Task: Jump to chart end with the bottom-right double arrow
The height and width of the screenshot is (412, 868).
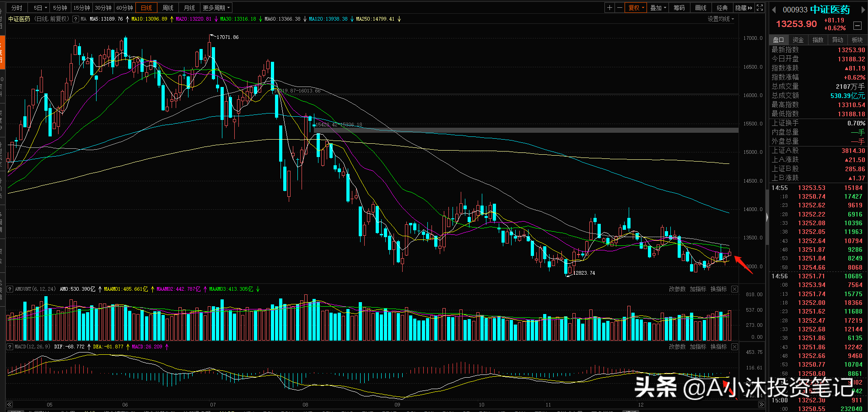Action: point(761,405)
